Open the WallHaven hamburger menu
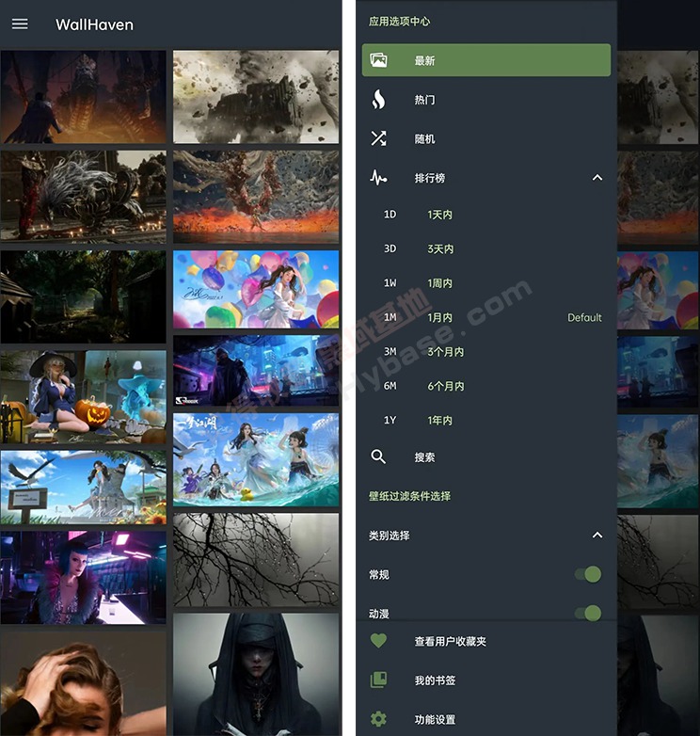The image size is (700, 736). [20, 24]
